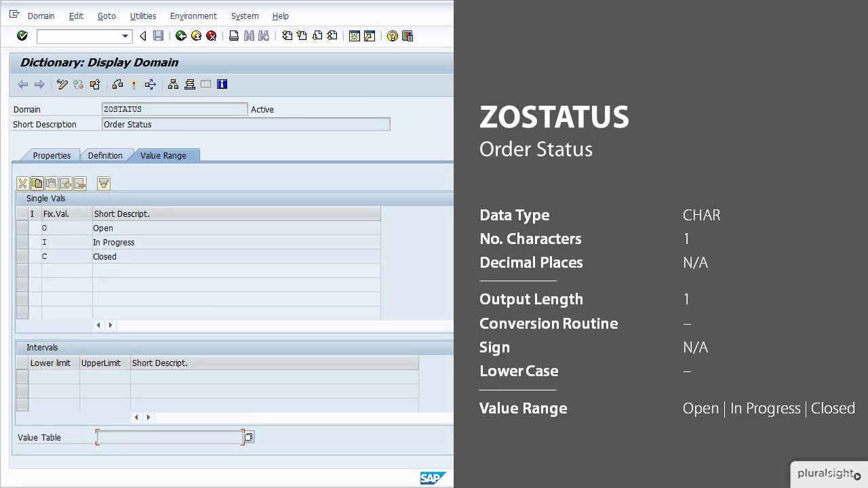Open the Help menu
The image size is (868, 488).
[280, 16]
